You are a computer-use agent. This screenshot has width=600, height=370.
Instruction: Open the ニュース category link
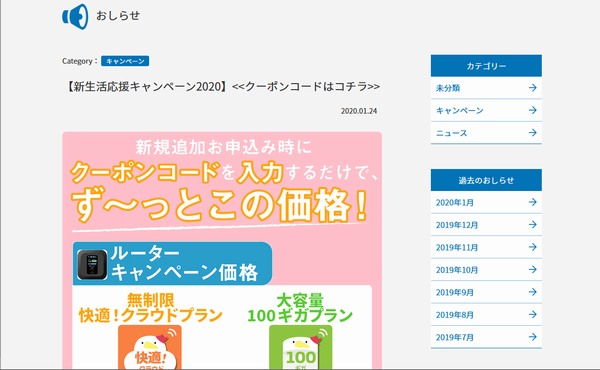click(486, 133)
